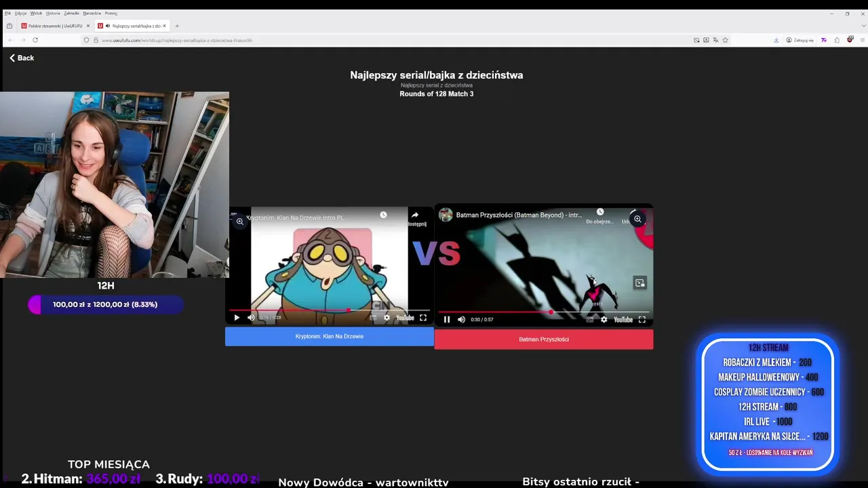
Task: Seek in Kryptonim video progress bar
Action: [329, 310]
